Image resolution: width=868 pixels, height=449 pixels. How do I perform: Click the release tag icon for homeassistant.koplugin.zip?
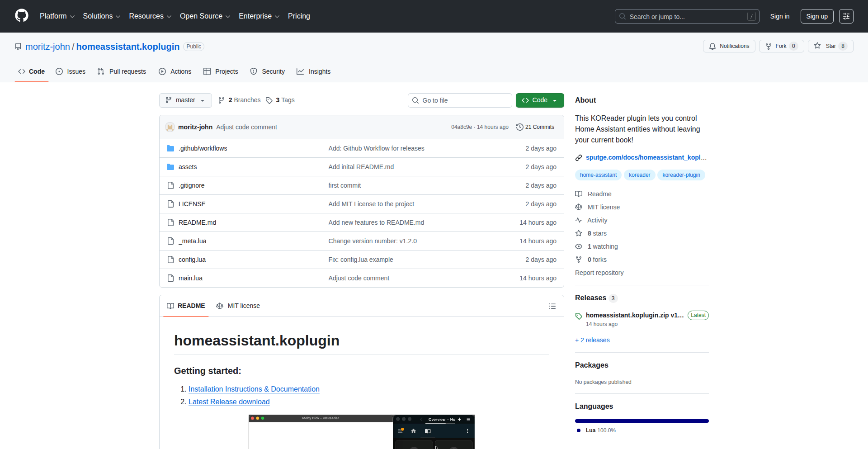(x=579, y=316)
